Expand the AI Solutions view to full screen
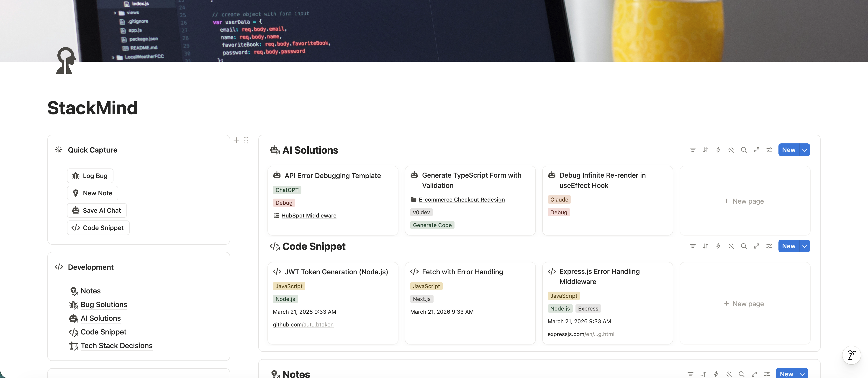Viewport: 868px width, 378px height. [x=756, y=150]
